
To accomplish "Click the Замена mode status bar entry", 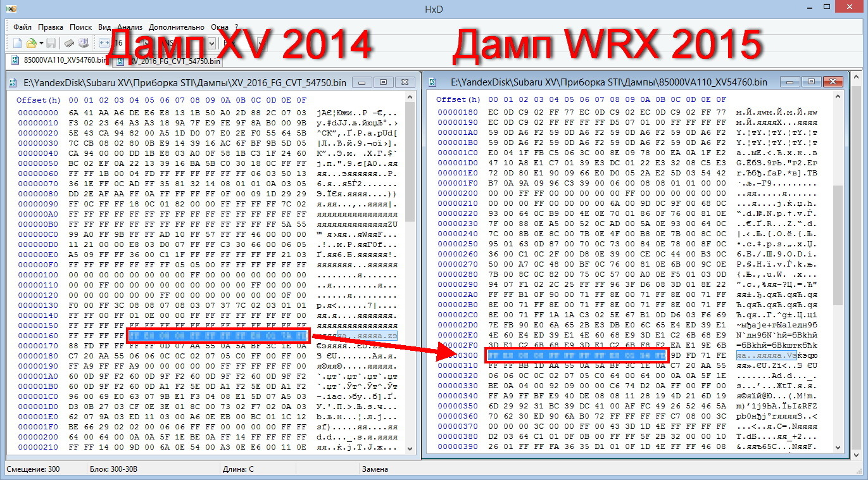I will coord(374,469).
